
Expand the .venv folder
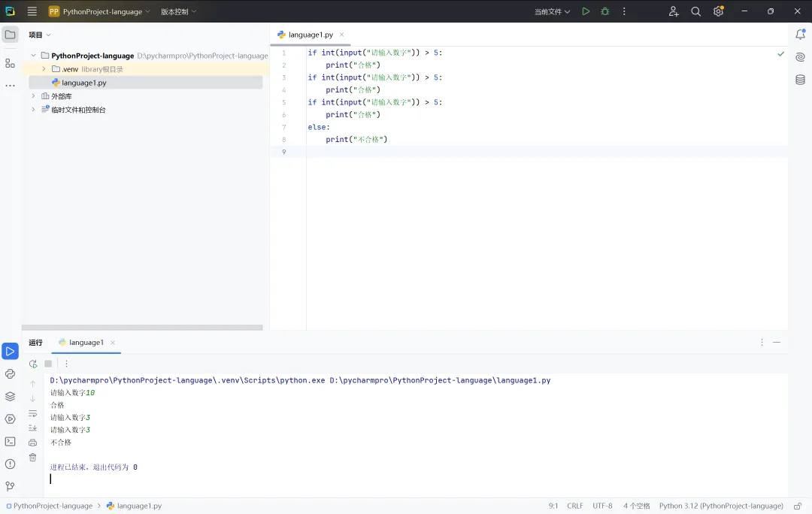[x=44, y=69]
